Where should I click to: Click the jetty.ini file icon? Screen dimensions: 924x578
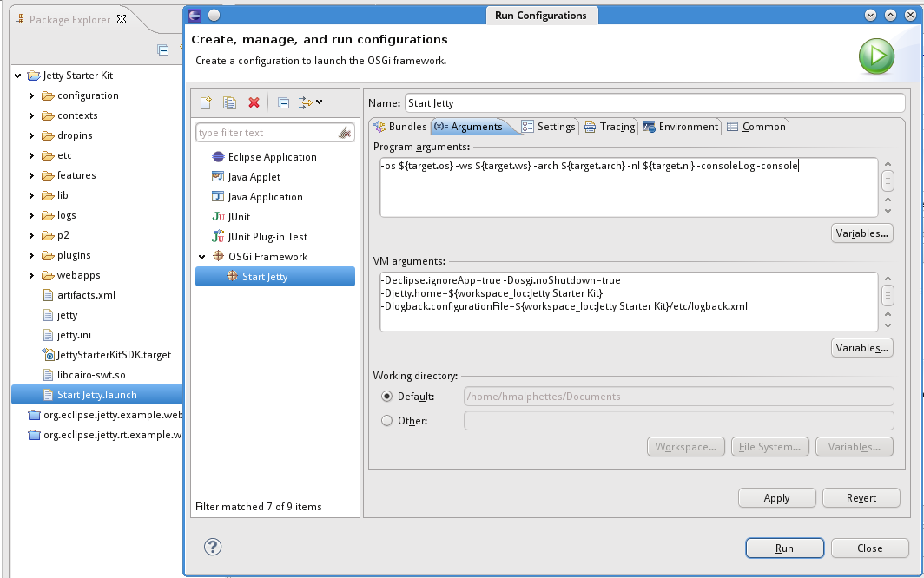click(x=49, y=335)
